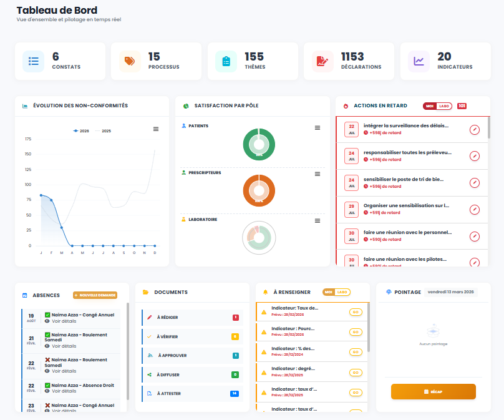Screen dimensions: 504x420
Task: Switch À renseigner toggle to LABO
Action: tap(342, 292)
